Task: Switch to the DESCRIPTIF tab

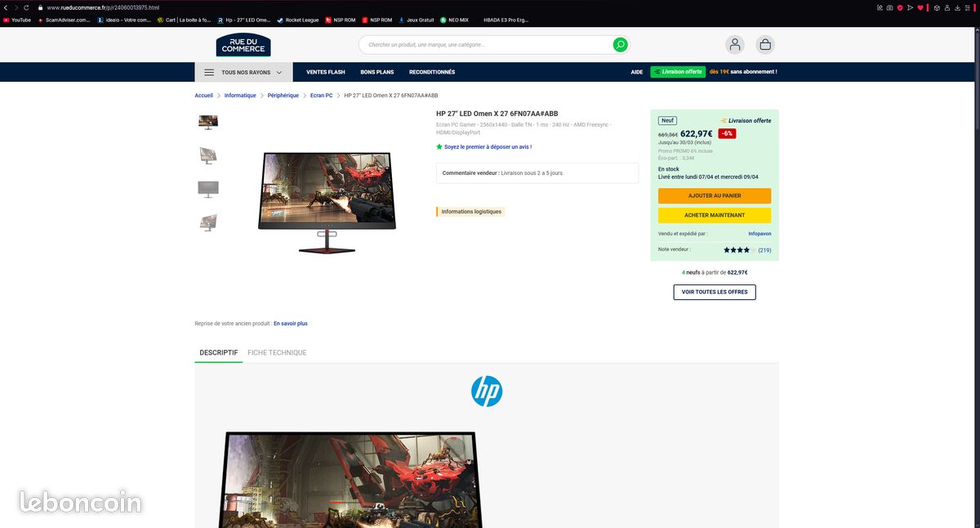Action: [x=219, y=353]
